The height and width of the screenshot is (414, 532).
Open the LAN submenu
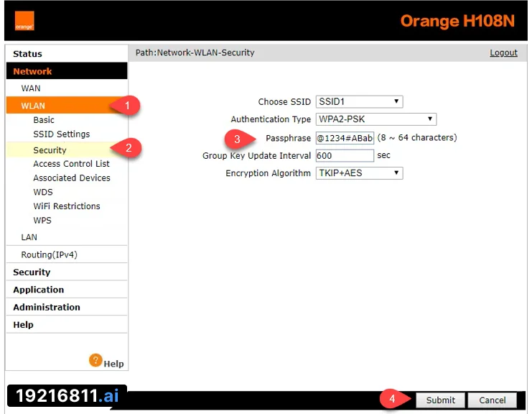tap(29, 237)
